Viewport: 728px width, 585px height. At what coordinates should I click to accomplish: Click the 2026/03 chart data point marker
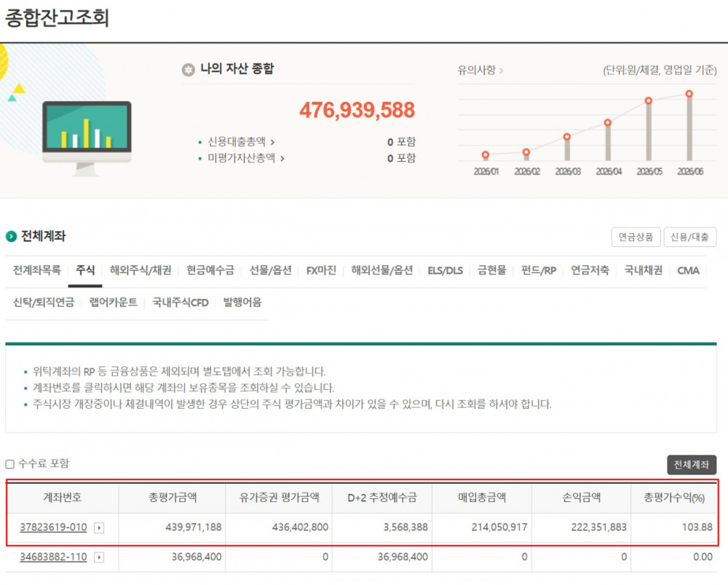pyautogui.click(x=567, y=137)
